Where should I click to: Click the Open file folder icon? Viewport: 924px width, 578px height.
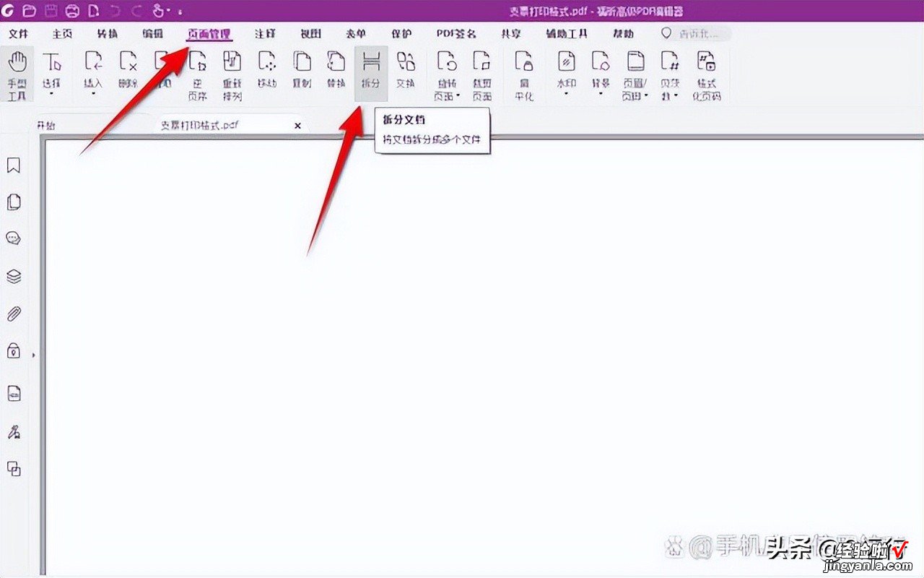pyautogui.click(x=29, y=11)
